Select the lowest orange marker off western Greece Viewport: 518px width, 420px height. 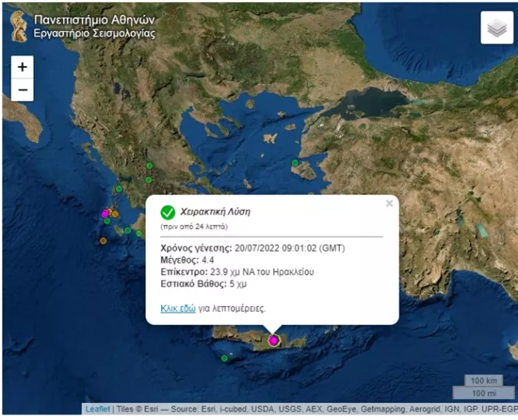pyautogui.click(x=103, y=240)
